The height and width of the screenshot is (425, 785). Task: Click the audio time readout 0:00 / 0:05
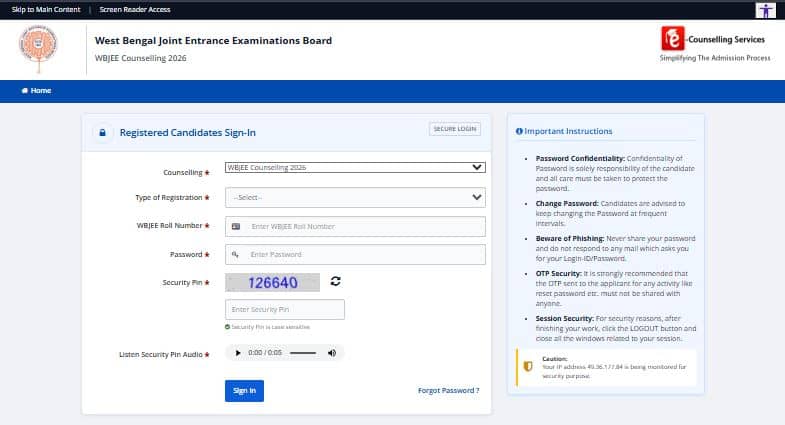point(265,353)
